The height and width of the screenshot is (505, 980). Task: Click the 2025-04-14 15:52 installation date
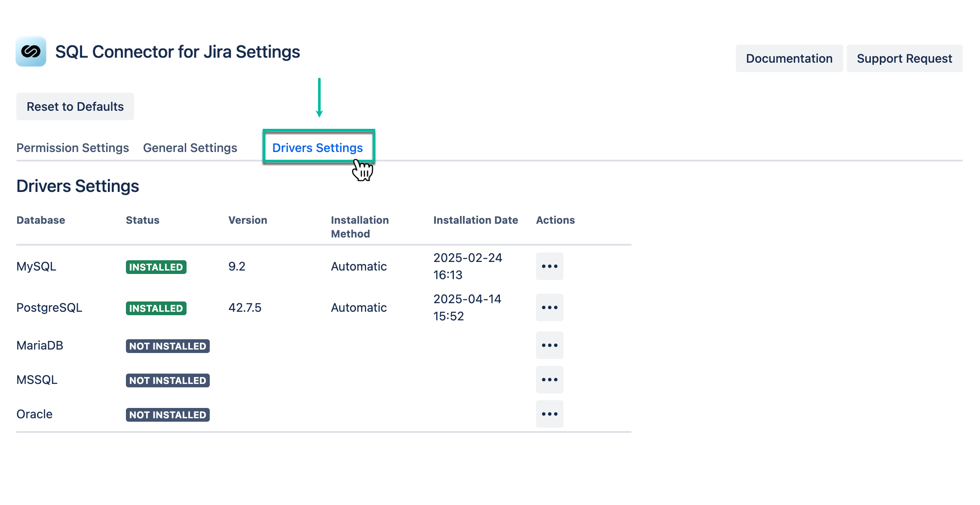[x=467, y=307]
